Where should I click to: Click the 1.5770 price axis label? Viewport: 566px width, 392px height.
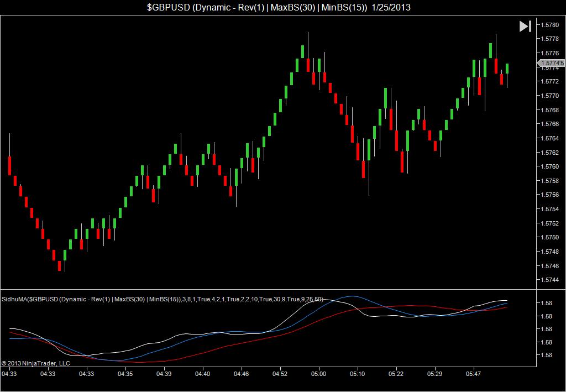(x=551, y=96)
